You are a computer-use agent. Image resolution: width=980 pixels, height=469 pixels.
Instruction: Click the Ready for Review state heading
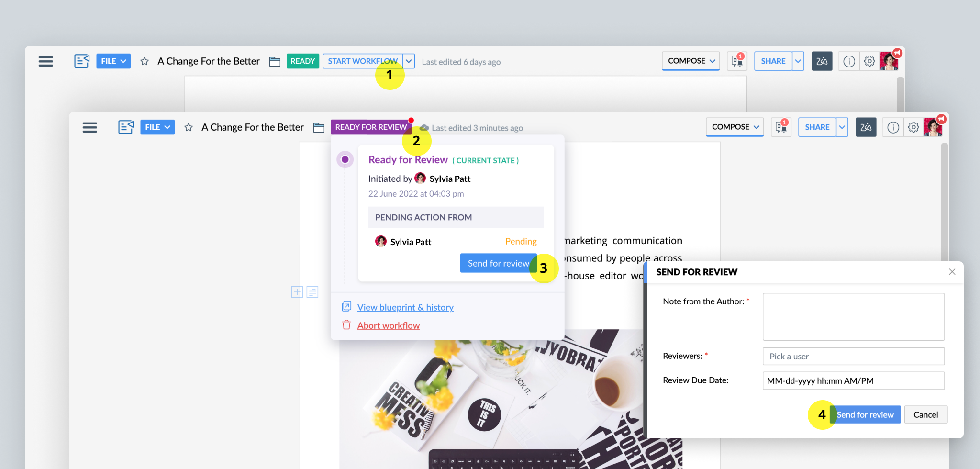click(408, 160)
